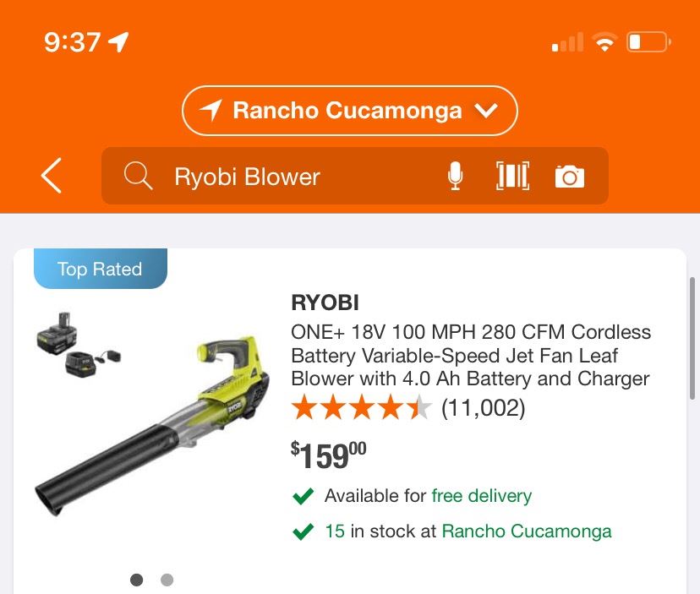Open the RYOBI leaf blower product title
The width and height of the screenshot is (700, 594).
tap(471, 355)
